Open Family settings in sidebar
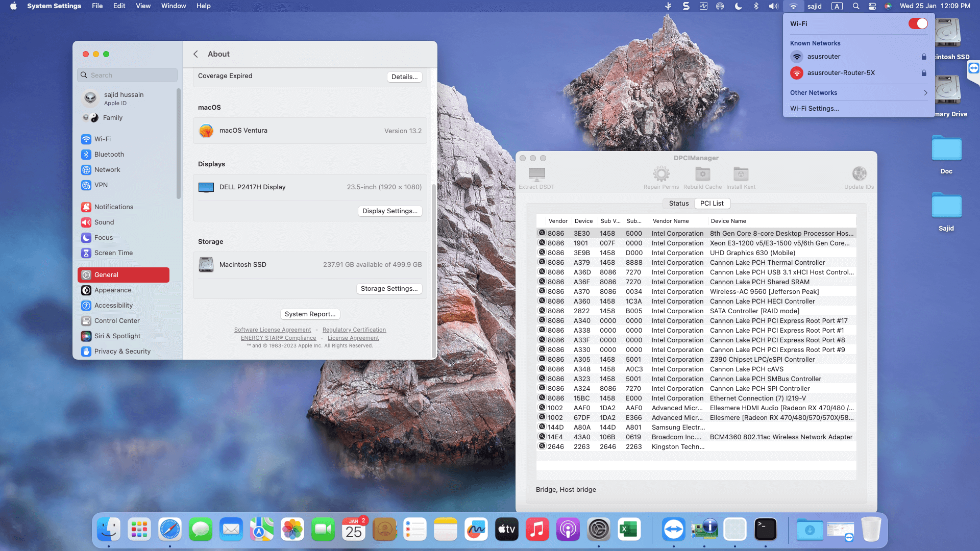This screenshot has height=551, width=980. click(124, 117)
